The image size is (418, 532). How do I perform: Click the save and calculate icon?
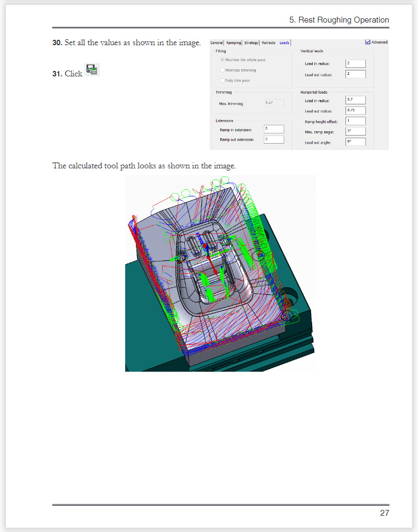point(92,69)
